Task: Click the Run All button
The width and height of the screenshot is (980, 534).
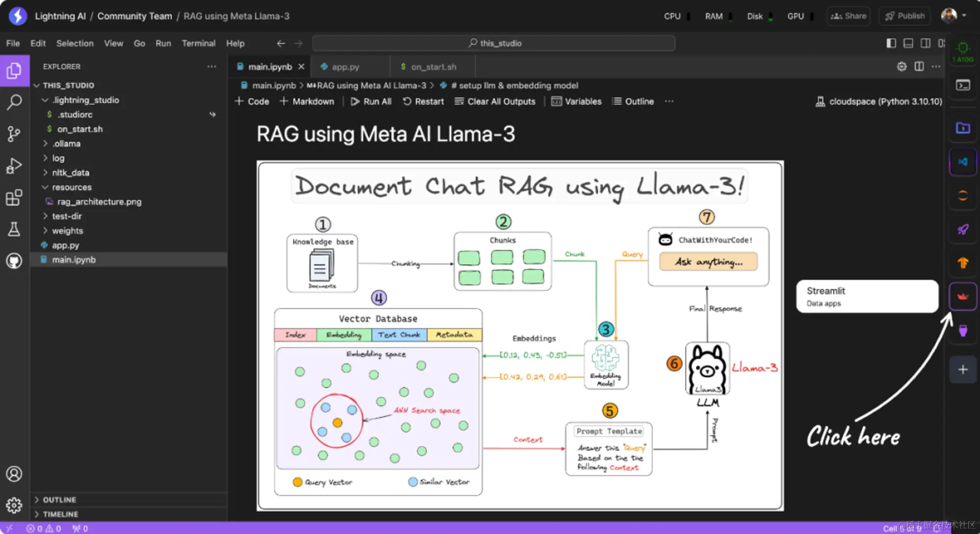Action: click(x=371, y=102)
